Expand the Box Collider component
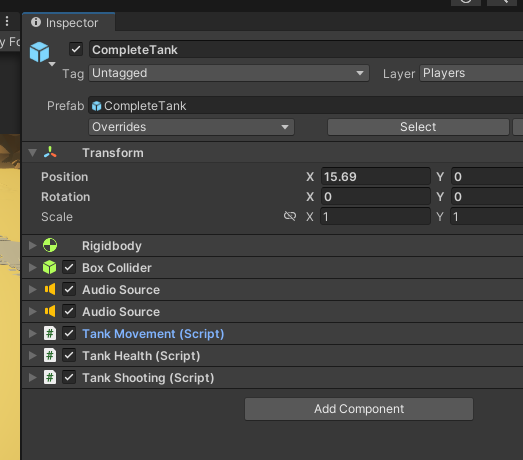This screenshot has height=460, width=523. click(x=32, y=268)
